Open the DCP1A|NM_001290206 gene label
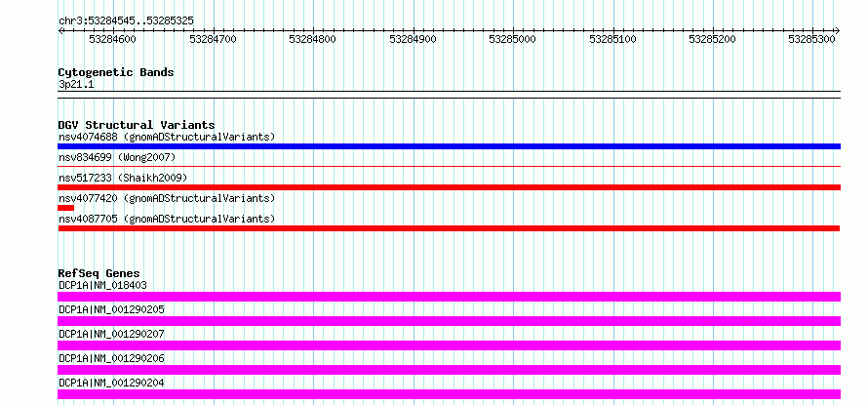 pos(111,358)
